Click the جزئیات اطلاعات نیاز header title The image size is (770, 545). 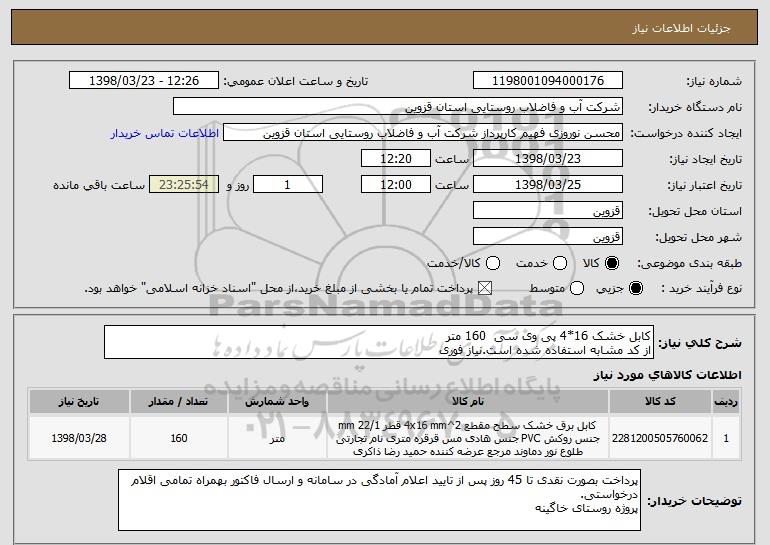[681, 28]
